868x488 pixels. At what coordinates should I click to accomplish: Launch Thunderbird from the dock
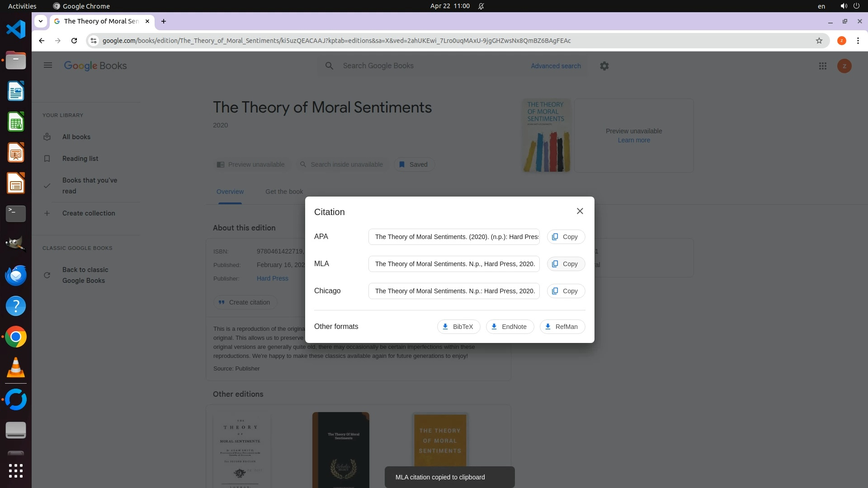(16, 275)
